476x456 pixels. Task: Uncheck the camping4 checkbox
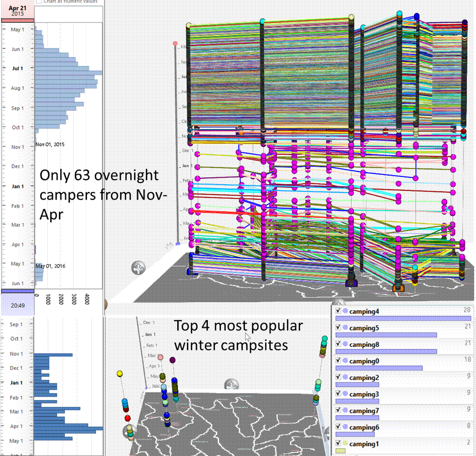[x=338, y=311]
